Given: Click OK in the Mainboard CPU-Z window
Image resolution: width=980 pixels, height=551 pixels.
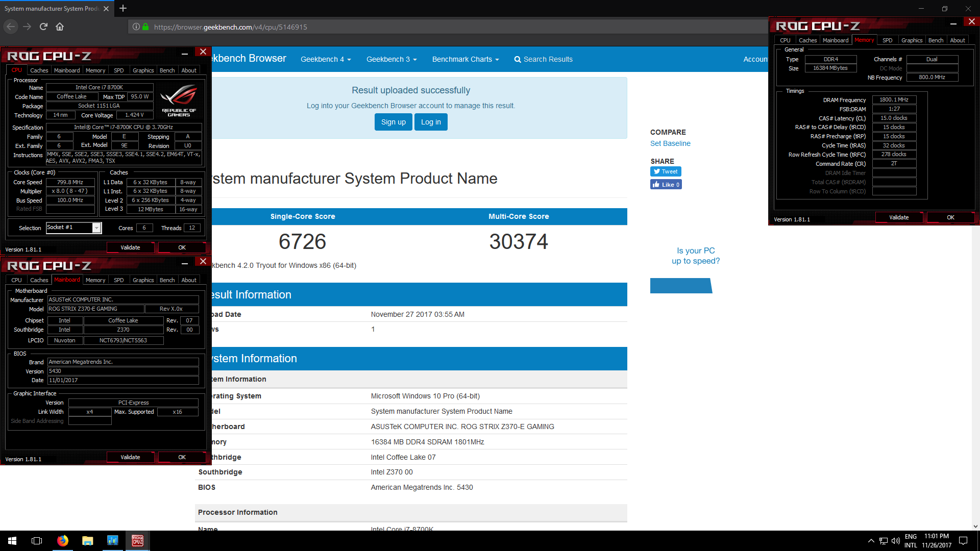Looking at the screenshot, I should click(x=182, y=457).
